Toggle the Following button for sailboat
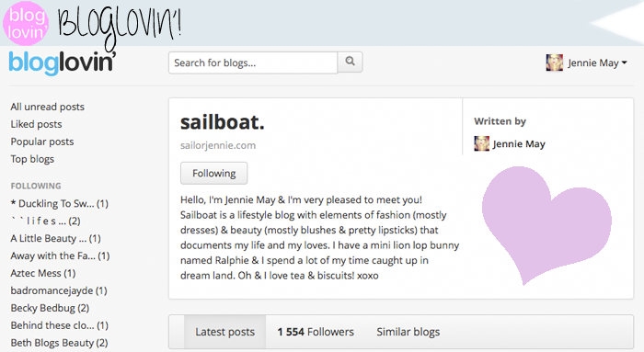The height and width of the screenshot is (352, 644). (x=214, y=173)
